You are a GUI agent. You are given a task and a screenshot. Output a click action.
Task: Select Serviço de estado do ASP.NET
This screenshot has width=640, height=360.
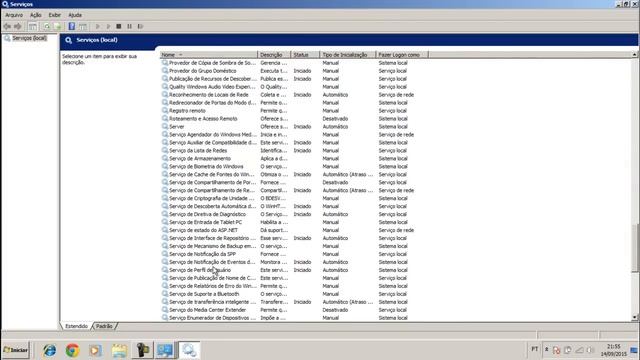203,230
